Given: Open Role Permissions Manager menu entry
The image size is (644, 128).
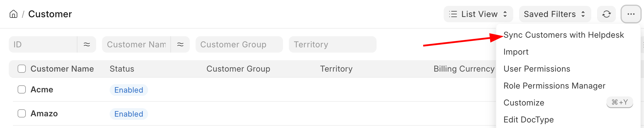Looking at the screenshot, I should (x=554, y=86).
